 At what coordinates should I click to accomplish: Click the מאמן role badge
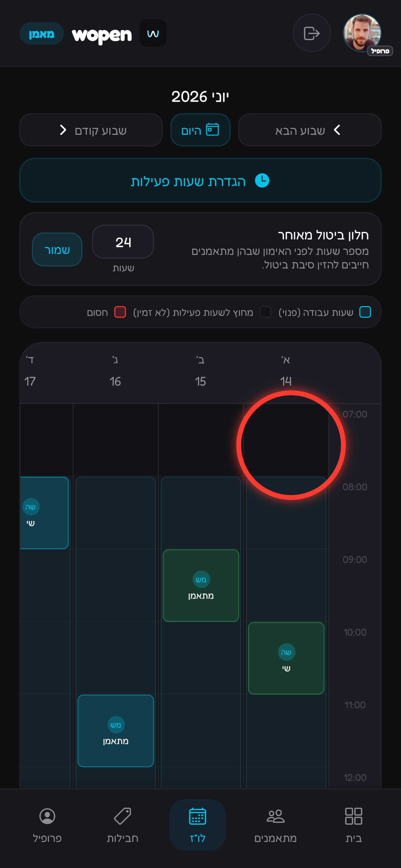(x=41, y=33)
